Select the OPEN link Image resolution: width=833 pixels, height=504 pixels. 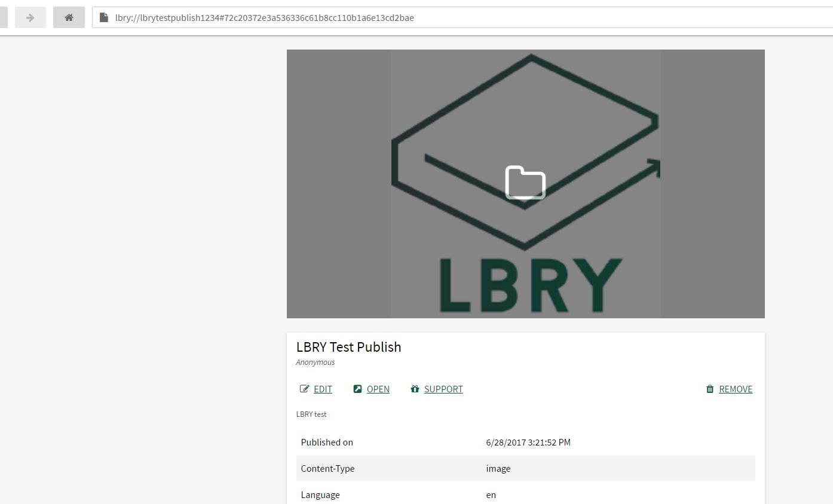378,389
